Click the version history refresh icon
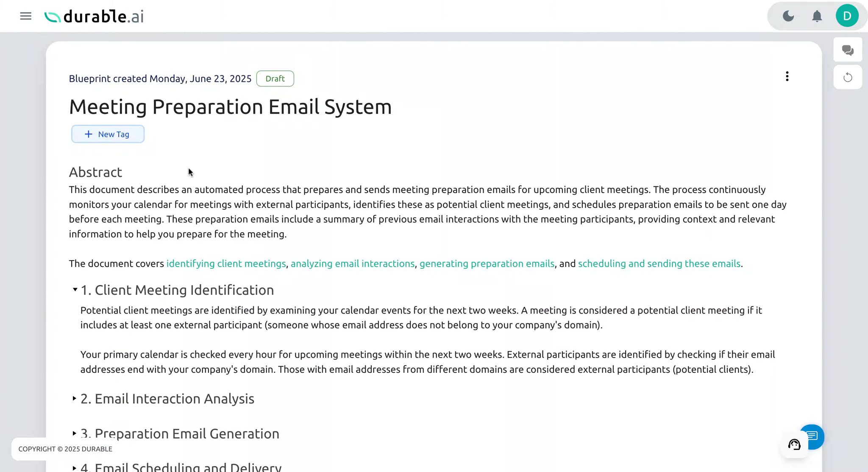This screenshot has width=868, height=472. tap(847, 77)
